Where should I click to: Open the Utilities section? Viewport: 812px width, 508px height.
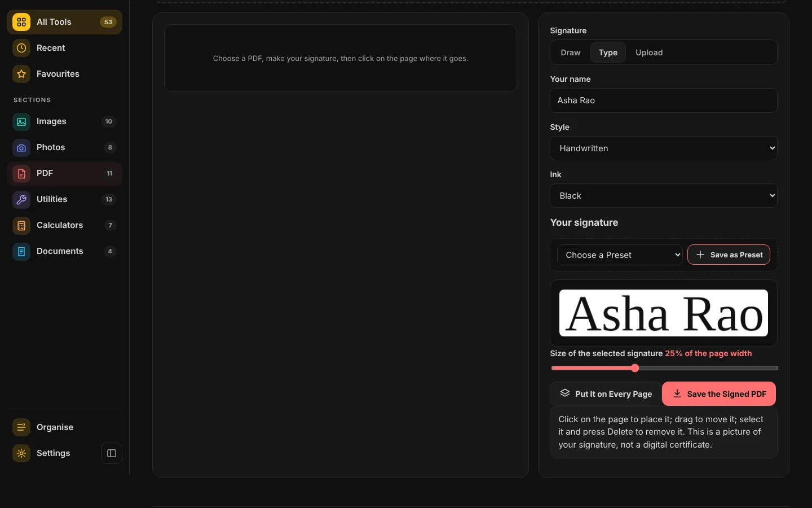pyautogui.click(x=64, y=199)
